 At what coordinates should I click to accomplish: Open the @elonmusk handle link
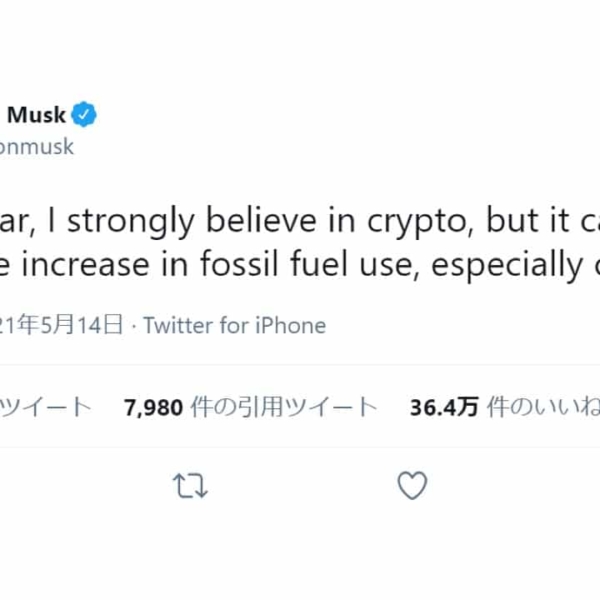[x=36, y=147]
